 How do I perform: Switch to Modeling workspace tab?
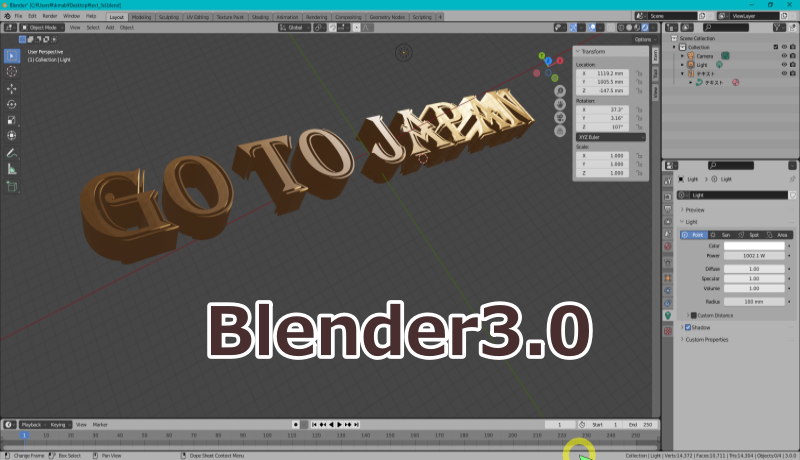tap(141, 17)
